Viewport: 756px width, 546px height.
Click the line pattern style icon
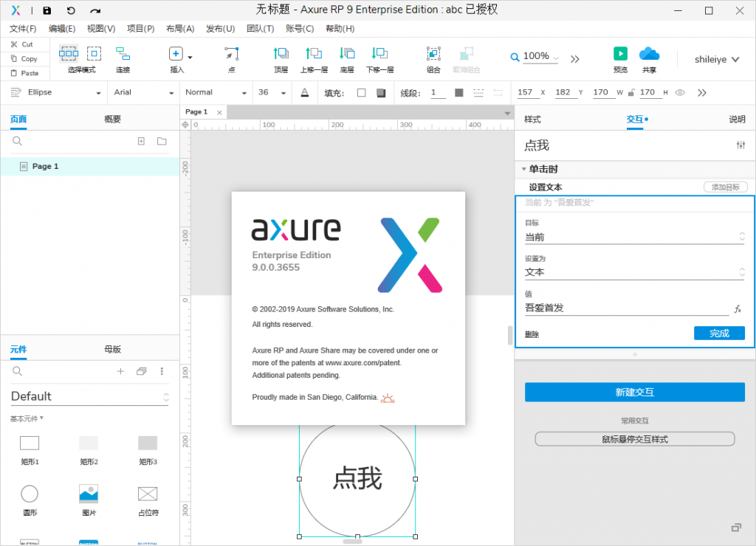tap(478, 92)
